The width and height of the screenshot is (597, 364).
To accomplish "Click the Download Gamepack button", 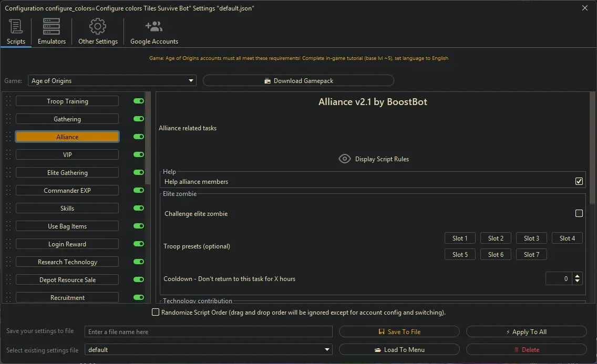I will click(x=298, y=81).
